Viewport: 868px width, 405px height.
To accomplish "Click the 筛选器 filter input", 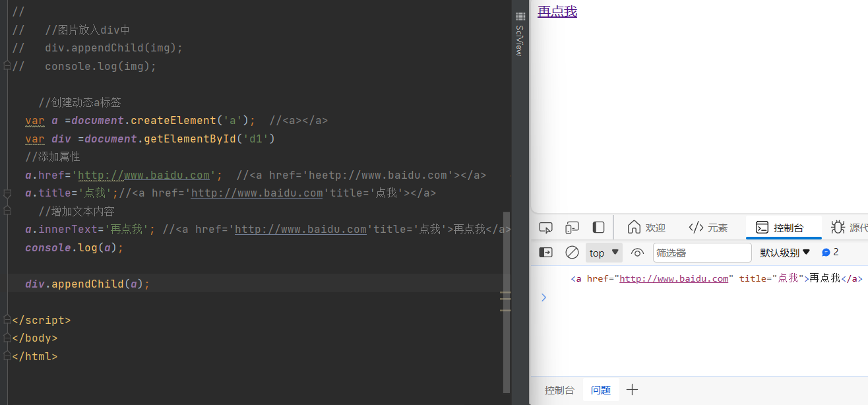I will click(x=702, y=253).
